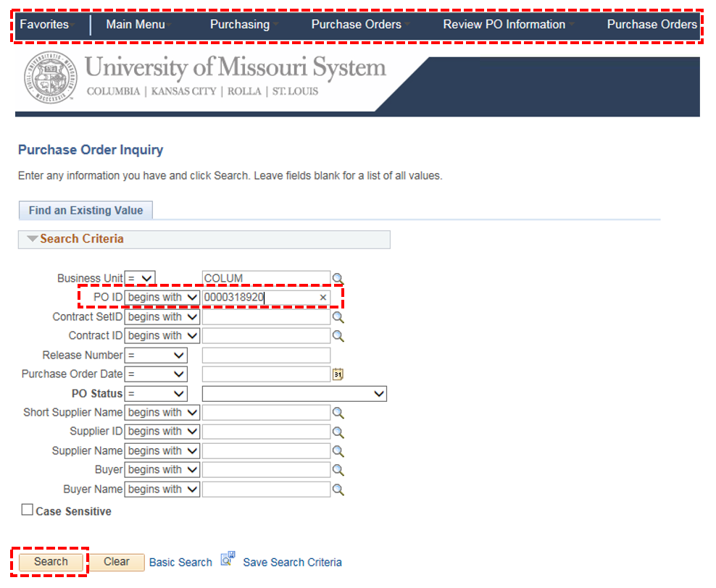
Task: Collapse the Search Criteria section
Action: point(32,238)
